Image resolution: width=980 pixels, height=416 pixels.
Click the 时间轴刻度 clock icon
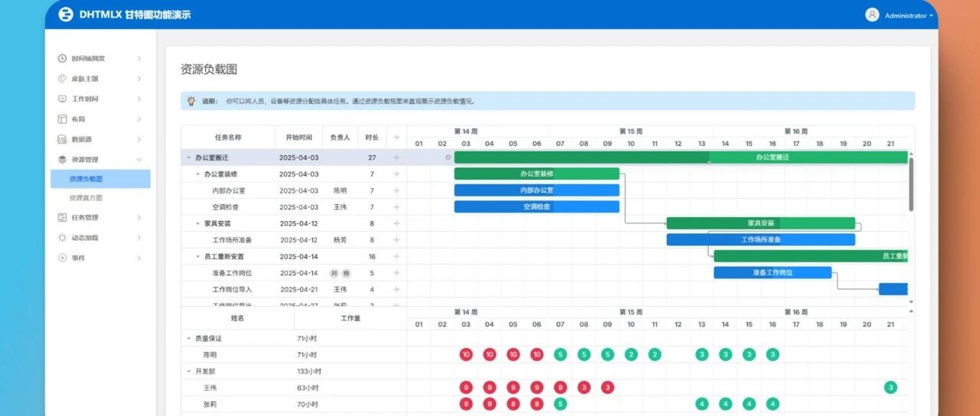[62, 58]
